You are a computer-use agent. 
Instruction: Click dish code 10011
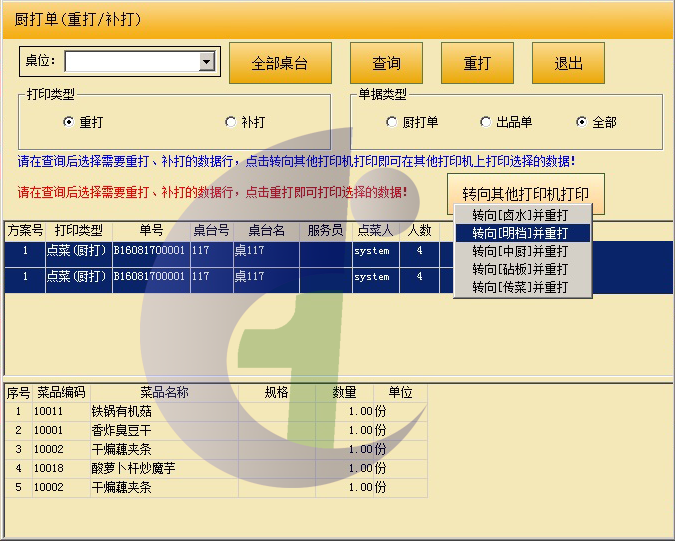[x=48, y=411]
